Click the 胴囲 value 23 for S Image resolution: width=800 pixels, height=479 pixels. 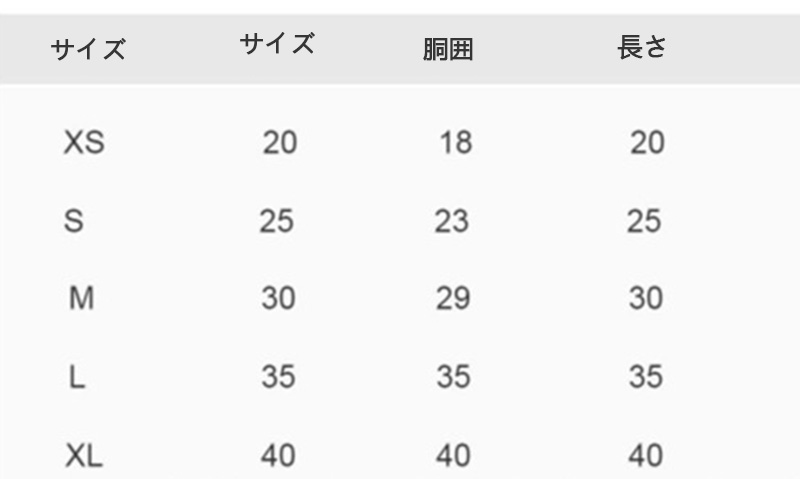[x=452, y=221]
